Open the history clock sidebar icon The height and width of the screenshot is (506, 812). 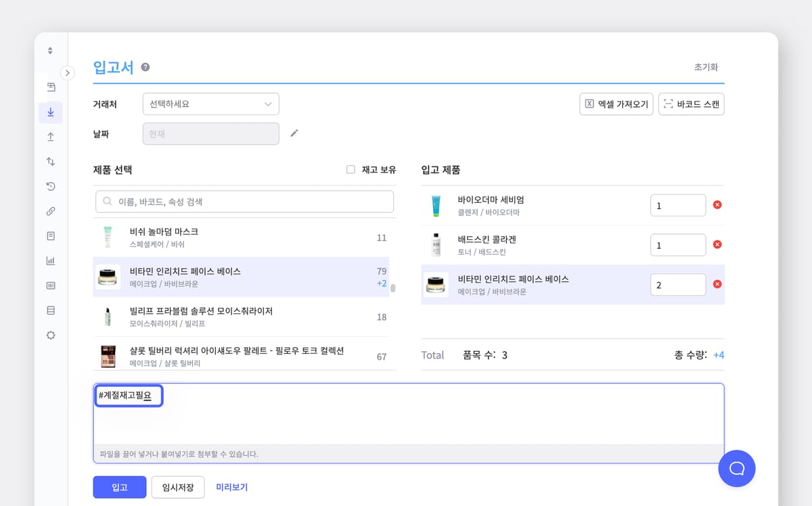pyautogui.click(x=51, y=187)
